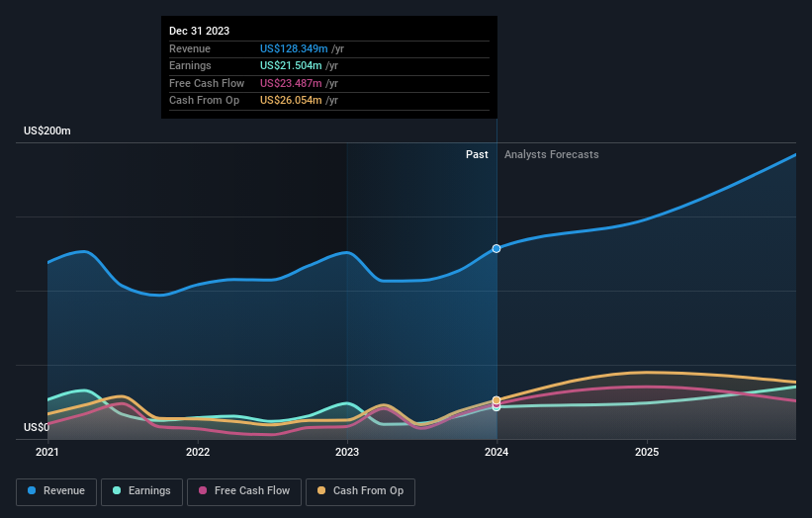Select the Revenue data point at 2024
This screenshot has width=812, height=518.
click(496, 248)
